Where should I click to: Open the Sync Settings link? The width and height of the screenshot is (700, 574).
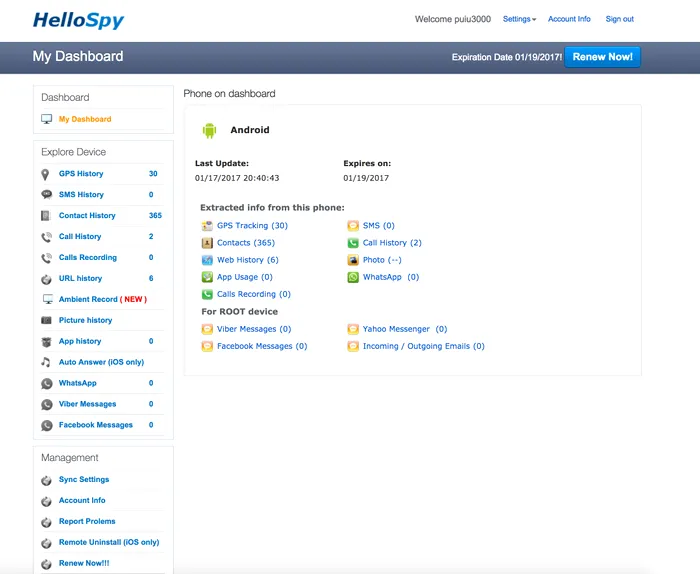pyautogui.click(x=84, y=480)
